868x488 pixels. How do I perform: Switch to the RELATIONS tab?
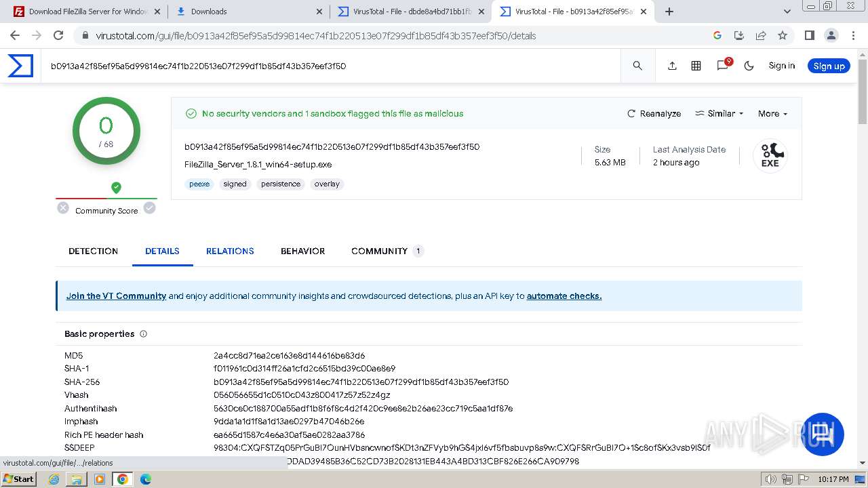230,251
